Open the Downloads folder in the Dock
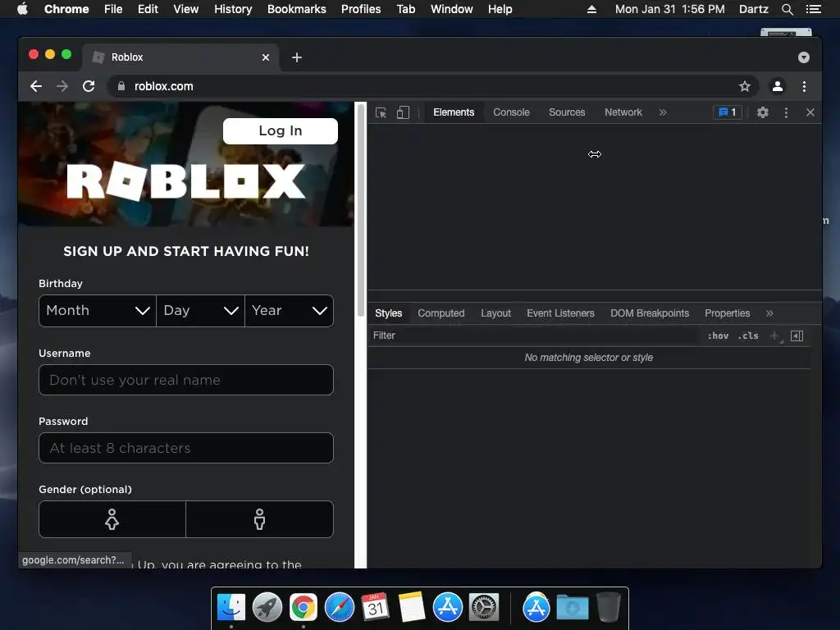The image size is (840, 630). pyautogui.click(x=572, y=608)
